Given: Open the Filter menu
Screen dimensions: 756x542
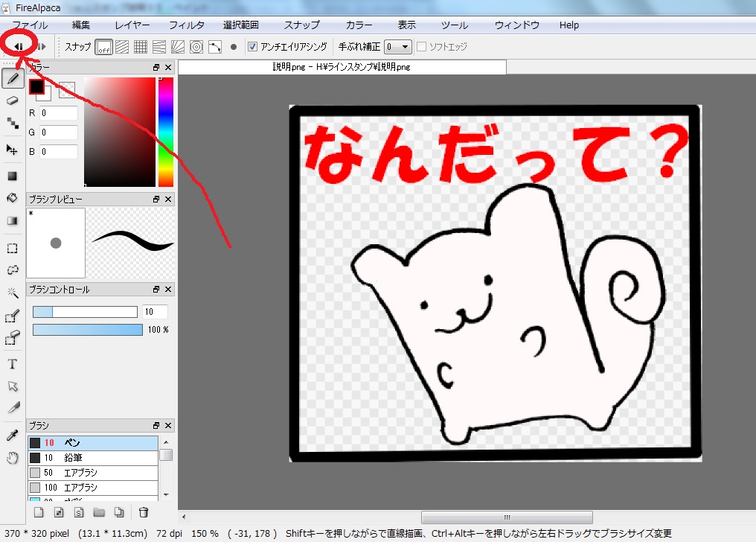Looking at the screenshot, I should coord(186,25).
